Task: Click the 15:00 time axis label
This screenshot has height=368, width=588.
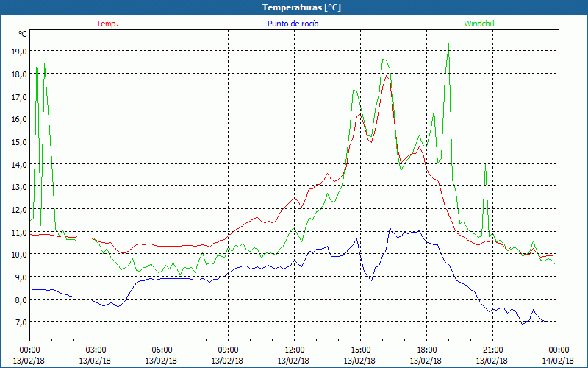Action: 360,350
